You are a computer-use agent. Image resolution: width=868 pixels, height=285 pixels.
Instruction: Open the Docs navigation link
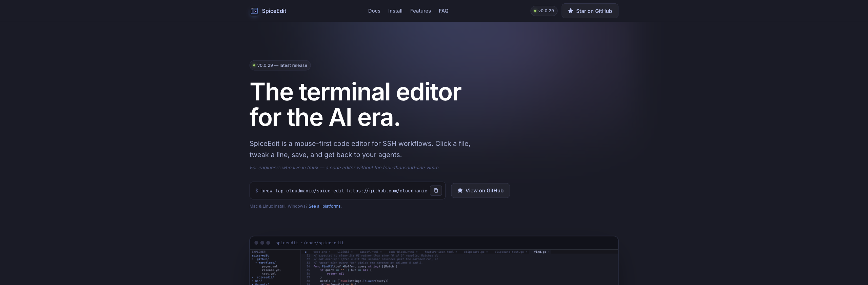click(374, 11)
